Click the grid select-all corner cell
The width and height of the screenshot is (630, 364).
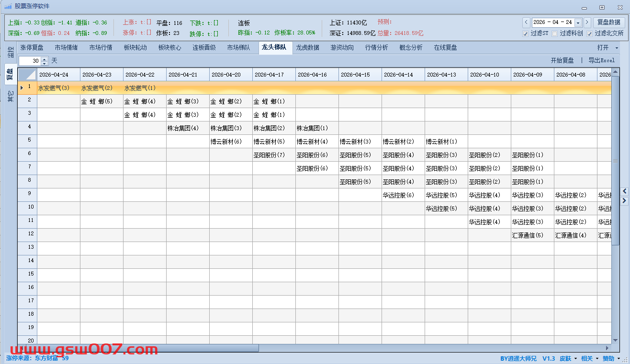(x=28, y=75)
